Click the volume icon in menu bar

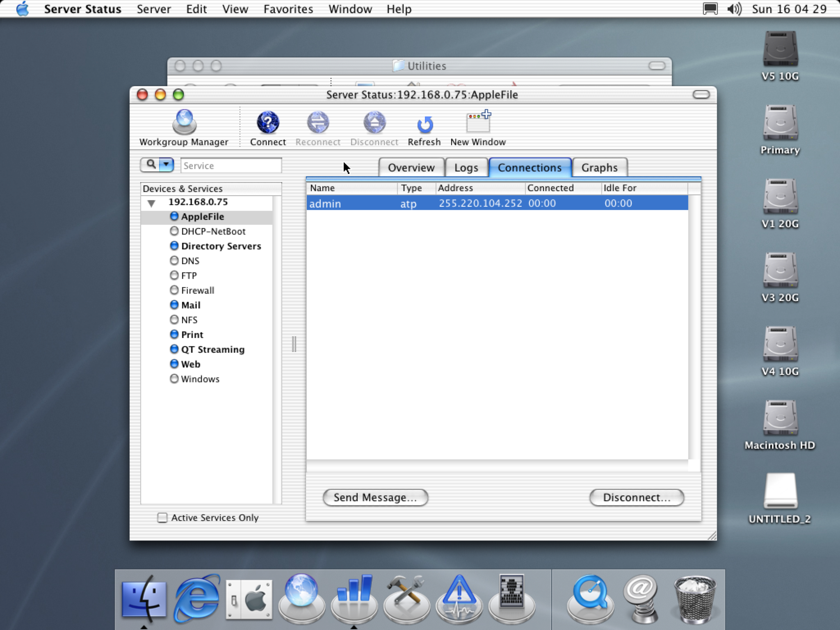point(734,9)
